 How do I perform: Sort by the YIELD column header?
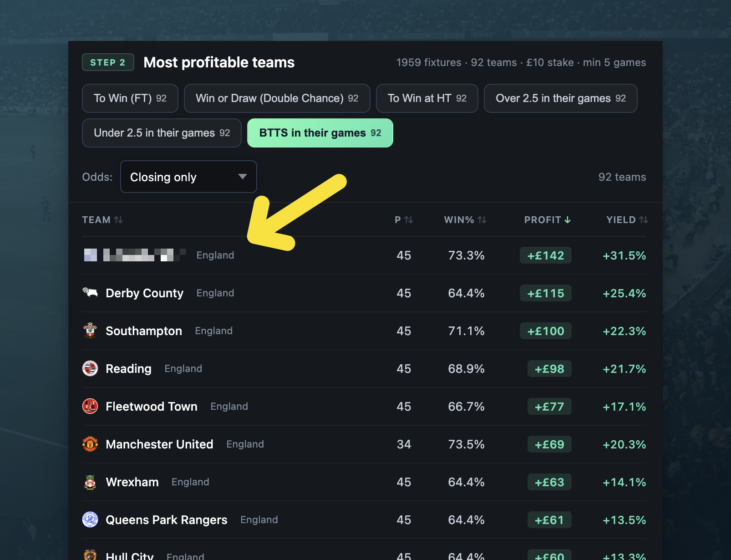click(627, 220)
